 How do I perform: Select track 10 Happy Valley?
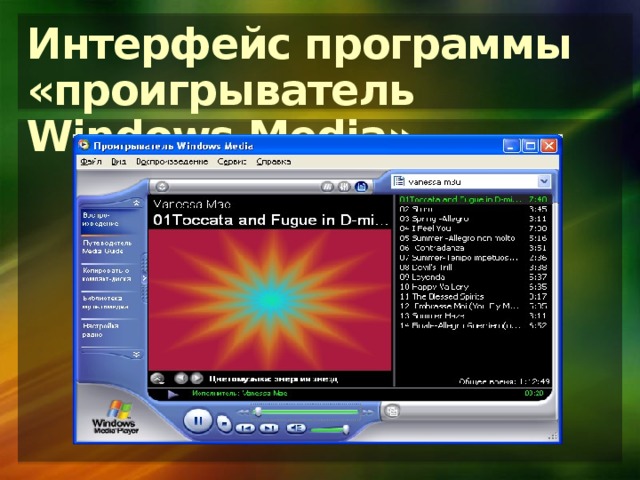tap(473, 287)
